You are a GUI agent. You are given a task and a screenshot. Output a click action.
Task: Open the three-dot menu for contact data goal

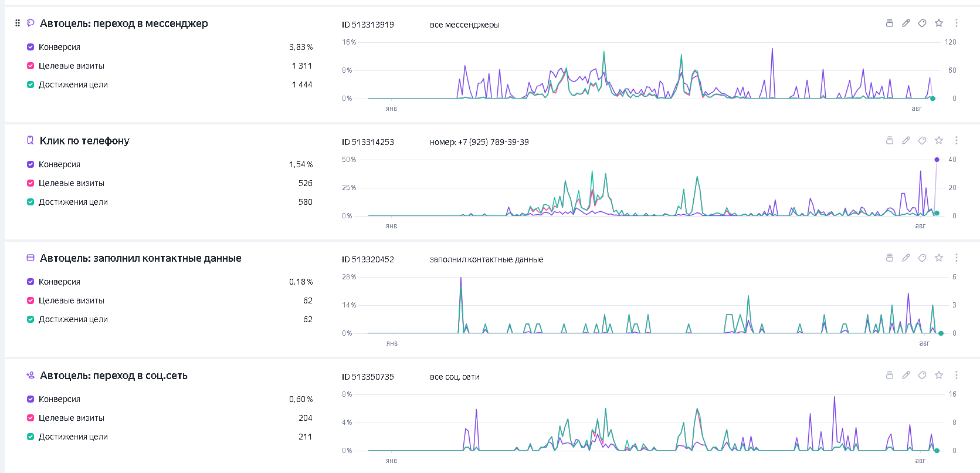pos(957,258)
